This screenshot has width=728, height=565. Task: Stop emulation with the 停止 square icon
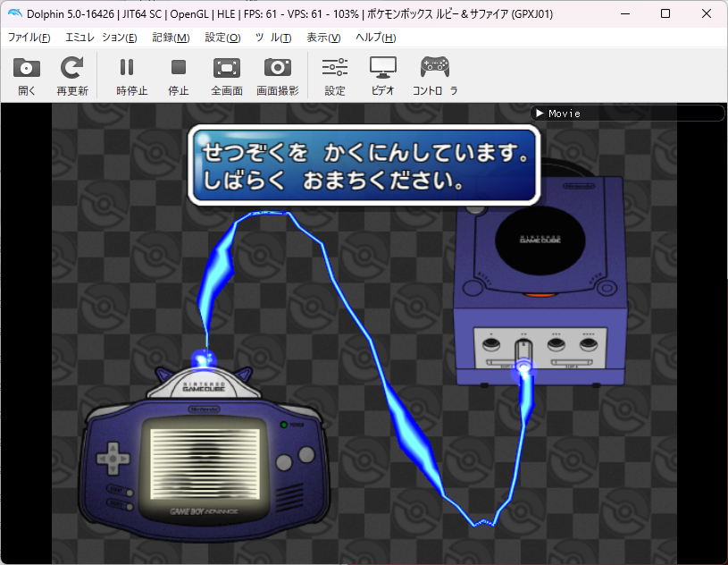(179, 67)
